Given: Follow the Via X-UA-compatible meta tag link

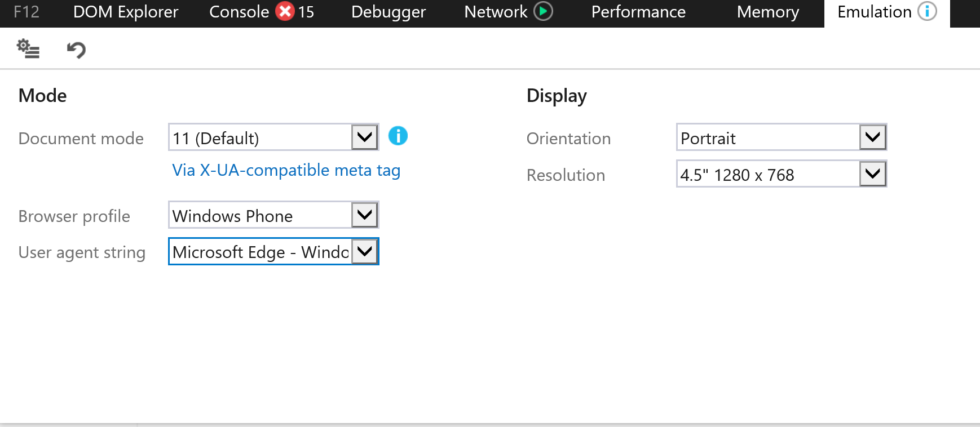Looking at the screenshot, I should [286, 170].
